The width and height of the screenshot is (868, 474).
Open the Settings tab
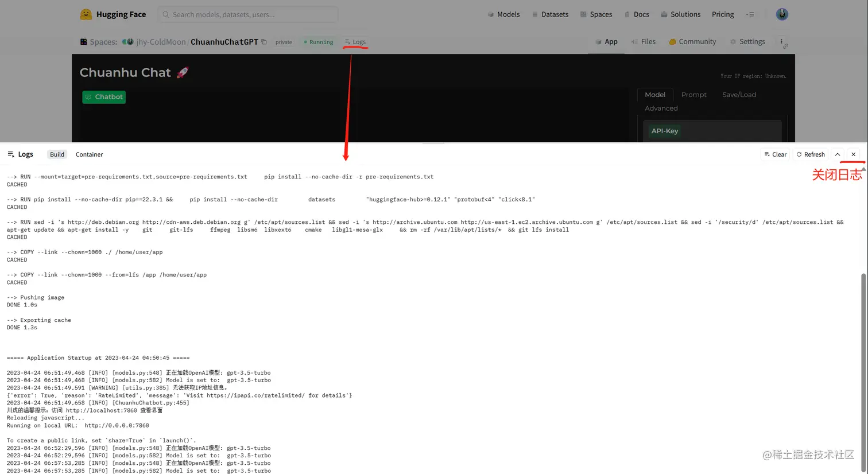point(747,41)
